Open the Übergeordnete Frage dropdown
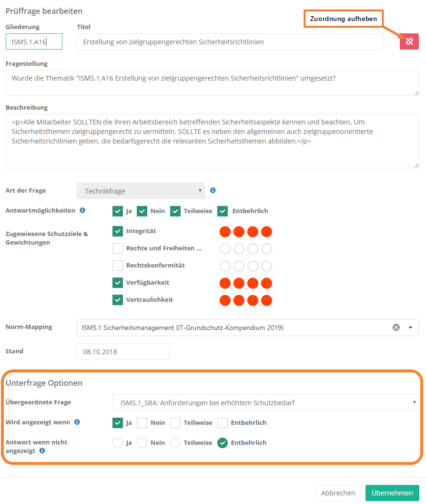 click(265, 402)
